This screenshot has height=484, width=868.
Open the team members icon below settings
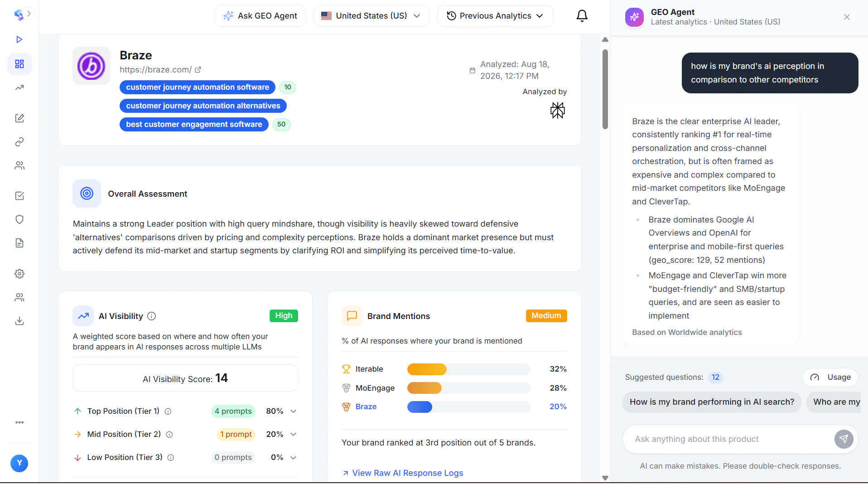pyautogui.click(x=19, y=297)
